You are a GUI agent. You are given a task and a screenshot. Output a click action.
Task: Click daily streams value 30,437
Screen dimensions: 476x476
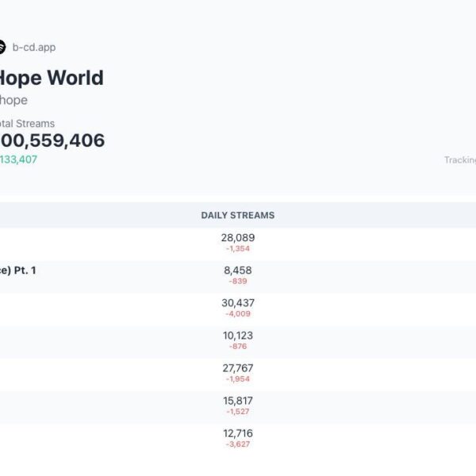click(x=238, y=303)
